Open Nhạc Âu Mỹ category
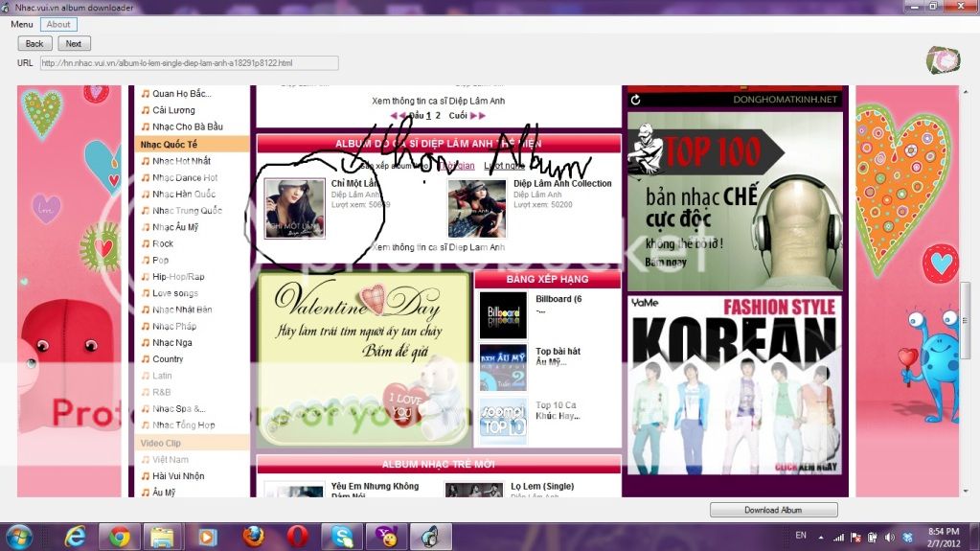Viewport: 980px width, 551px height. point(175,227)
